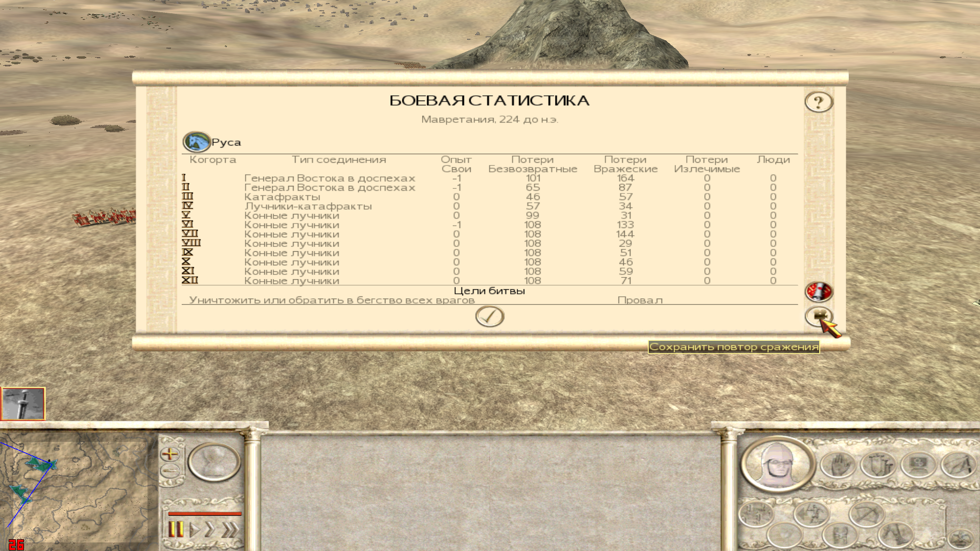This screenshot has width=980, height=551.
Task: Select cohort IV Лучники-катафракты row
Action: click(x=489, y=206)
